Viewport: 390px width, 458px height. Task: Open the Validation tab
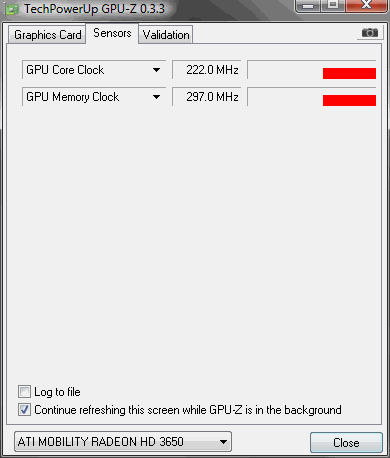(166, 35)
